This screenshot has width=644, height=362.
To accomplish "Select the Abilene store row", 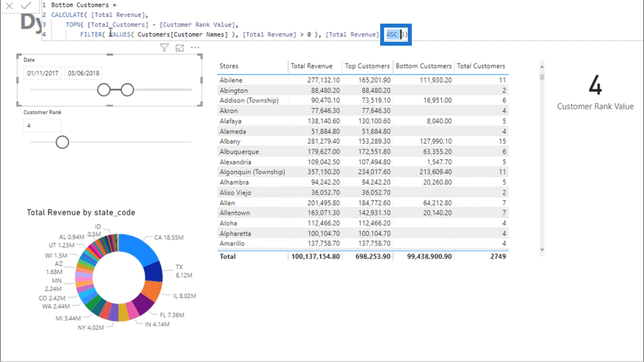I will pos(363,80).
